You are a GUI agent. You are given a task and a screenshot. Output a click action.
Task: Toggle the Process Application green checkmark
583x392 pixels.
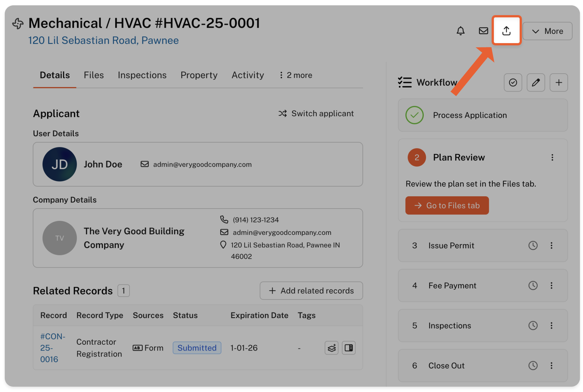pos(414,115)
